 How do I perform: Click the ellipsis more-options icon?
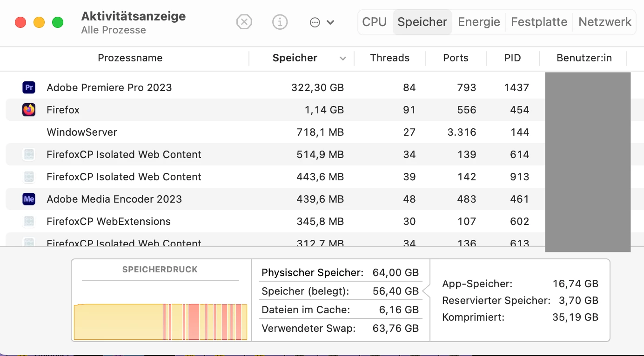315,22
